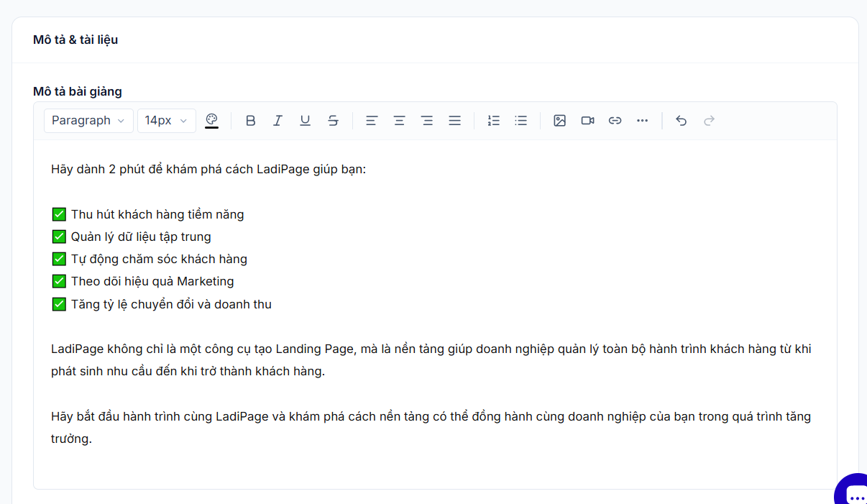
Task: Undo the last edit
Action: click(x=682, y=121)
